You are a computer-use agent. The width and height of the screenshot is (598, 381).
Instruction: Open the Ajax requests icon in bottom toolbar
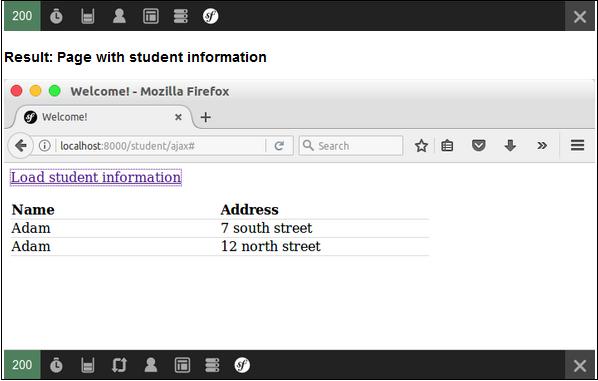[x=119, y=365]
